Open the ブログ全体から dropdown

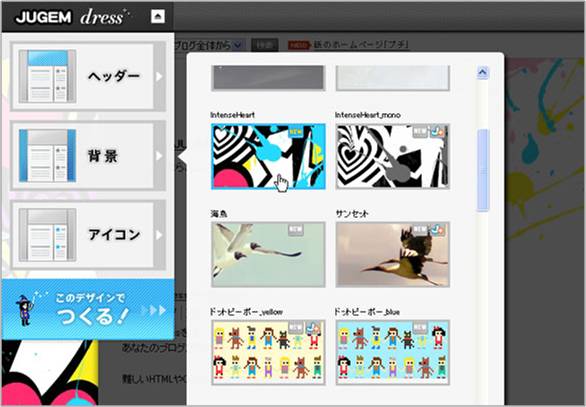coord(208,45)
